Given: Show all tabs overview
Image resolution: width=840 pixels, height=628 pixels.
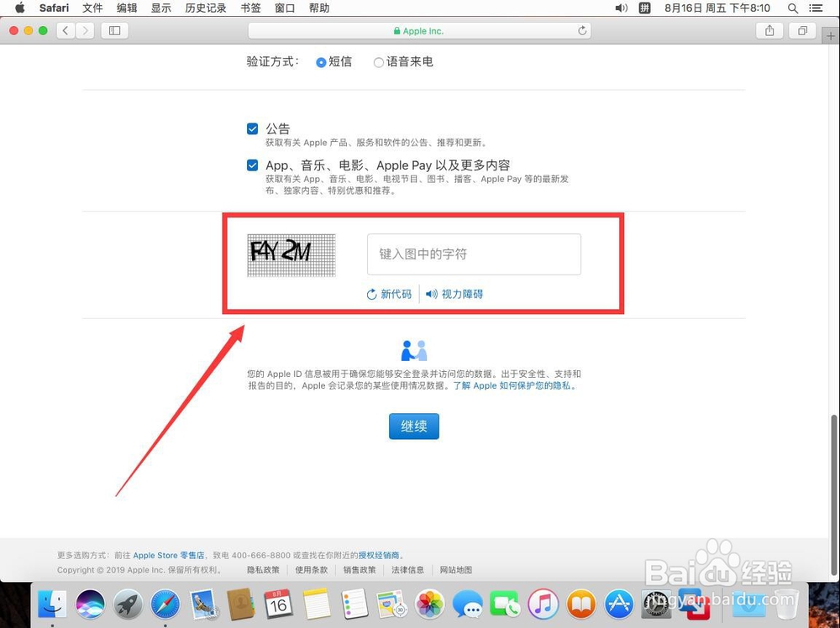Looking at the screenshot, I should click(802, 30).
